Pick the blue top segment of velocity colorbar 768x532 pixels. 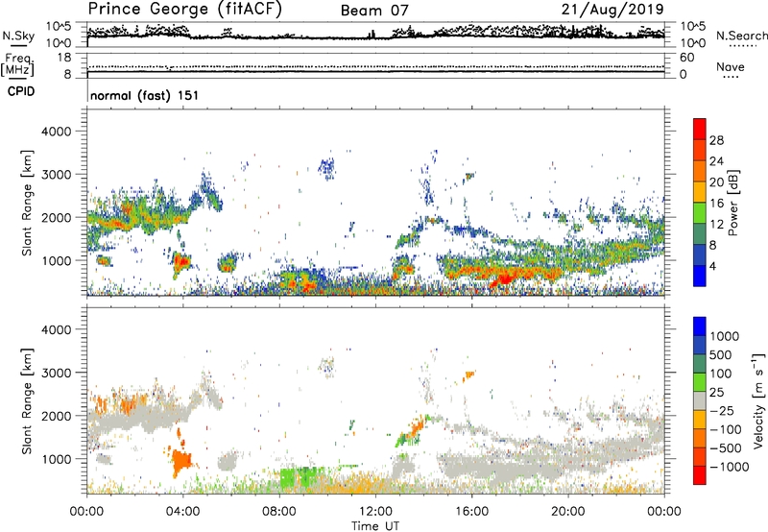click(x=700, y=326)
